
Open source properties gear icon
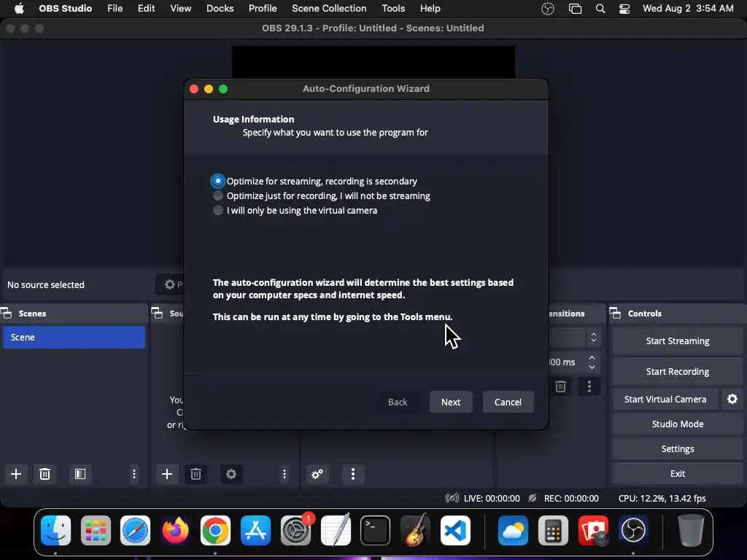231,474
